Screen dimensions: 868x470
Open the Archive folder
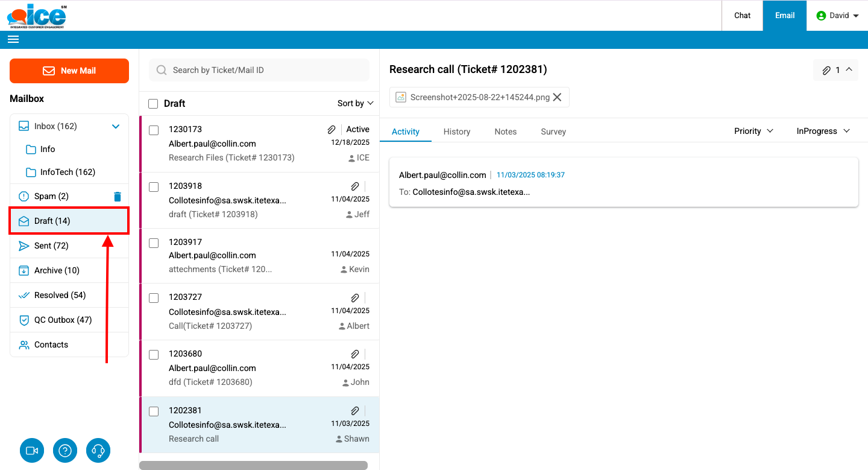click(x=57, y=270)
